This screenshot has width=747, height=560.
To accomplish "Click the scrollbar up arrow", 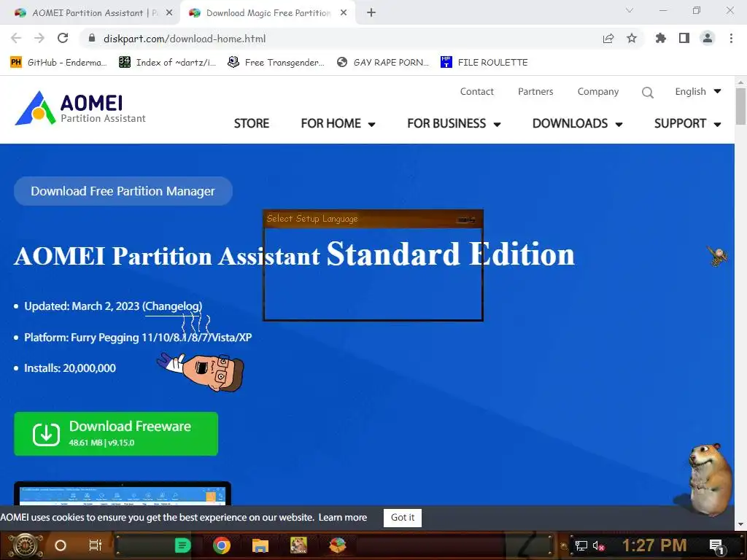I will [x=740, y=82].
